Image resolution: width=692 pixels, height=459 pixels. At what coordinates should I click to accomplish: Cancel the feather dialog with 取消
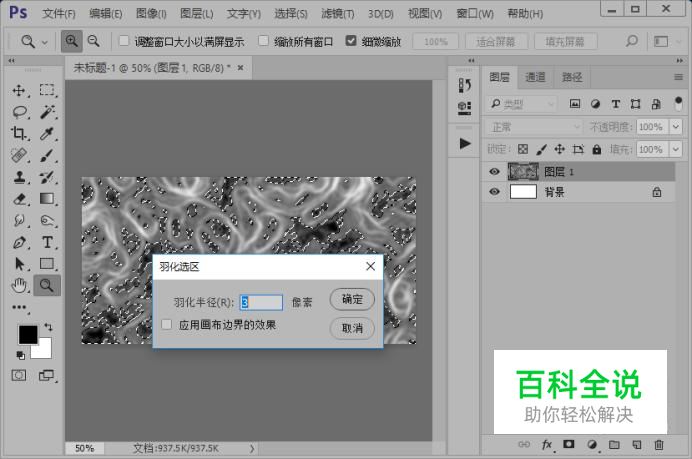(352, 328)
